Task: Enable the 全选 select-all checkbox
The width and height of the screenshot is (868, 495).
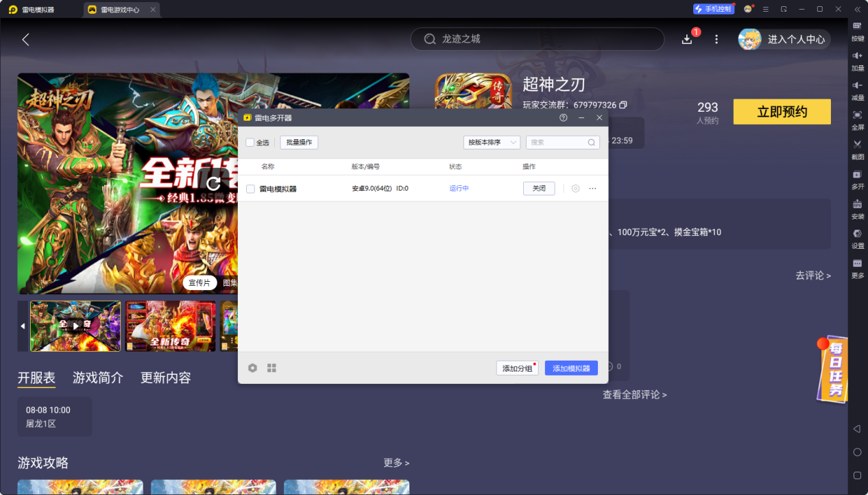Action: pos(250,142)
